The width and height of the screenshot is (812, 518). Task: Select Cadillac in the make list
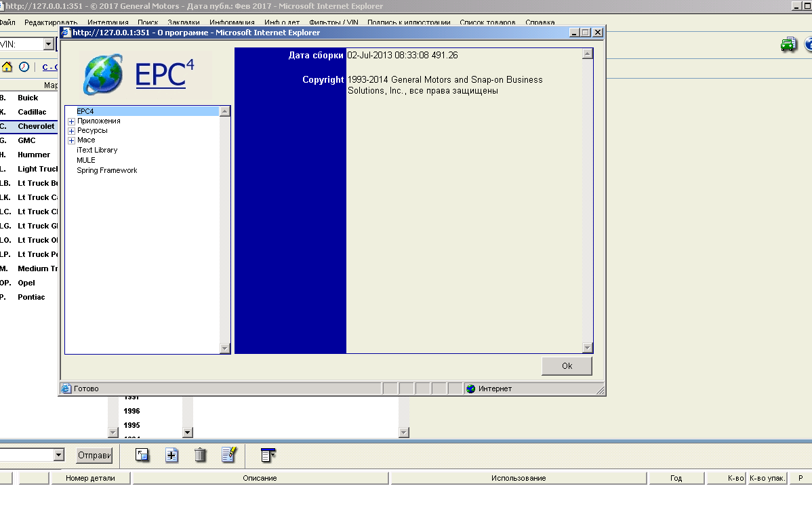coord(32,112)
